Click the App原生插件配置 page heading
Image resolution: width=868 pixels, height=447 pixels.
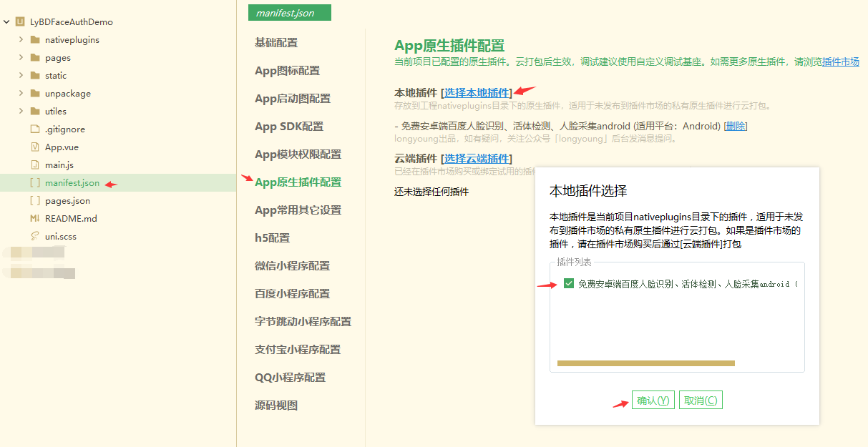pos(449,46)
